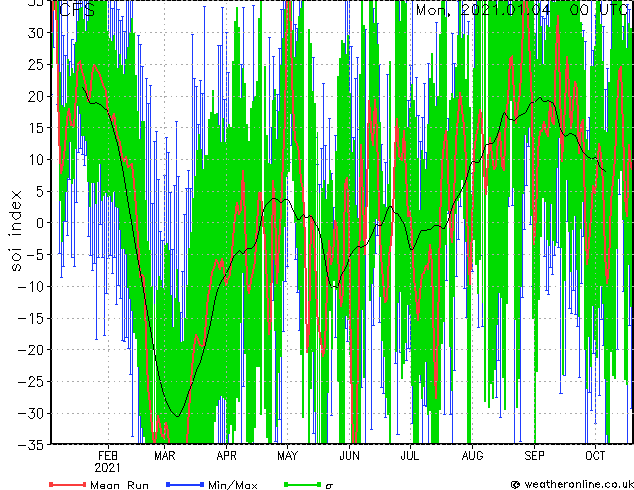
Task: Click the blue Min/Max legend swatch
Action: [x=185, y=484]
